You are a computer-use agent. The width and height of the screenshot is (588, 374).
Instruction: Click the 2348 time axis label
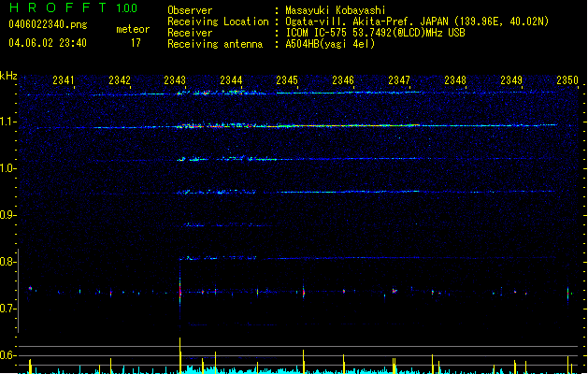pyautogui.click(x=455, y=80)
